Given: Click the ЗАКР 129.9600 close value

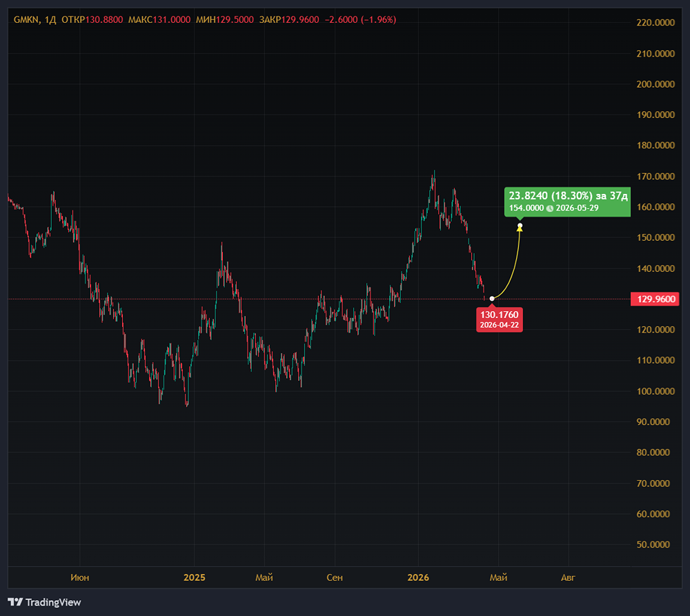Looking at the screenshot, I should point(289,20).
